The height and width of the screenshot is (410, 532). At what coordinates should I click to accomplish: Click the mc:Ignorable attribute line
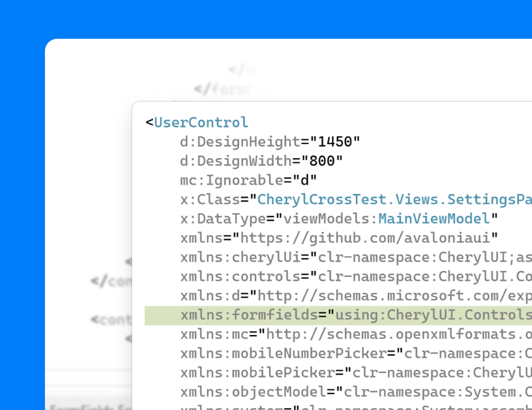[x=248, y=180]
